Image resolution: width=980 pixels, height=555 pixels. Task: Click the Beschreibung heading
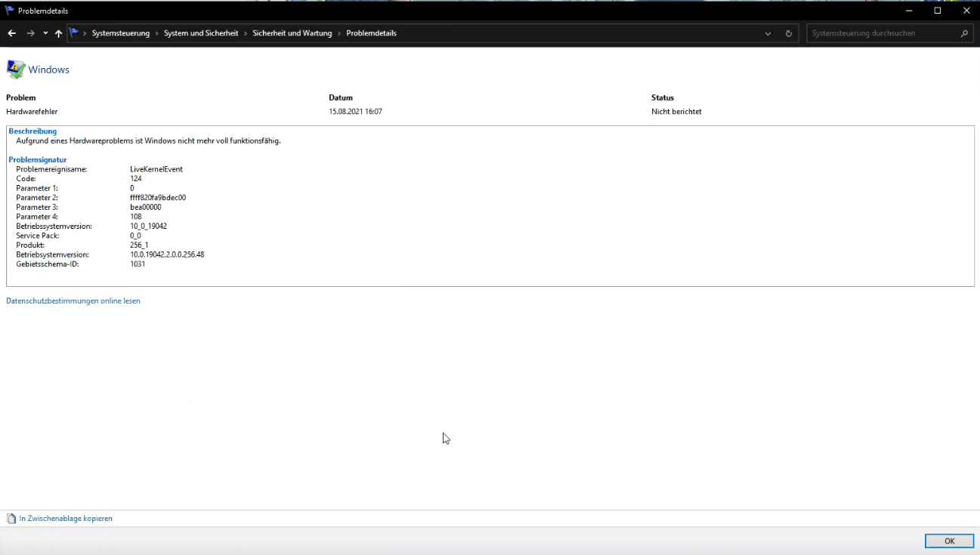pos(32,131)
